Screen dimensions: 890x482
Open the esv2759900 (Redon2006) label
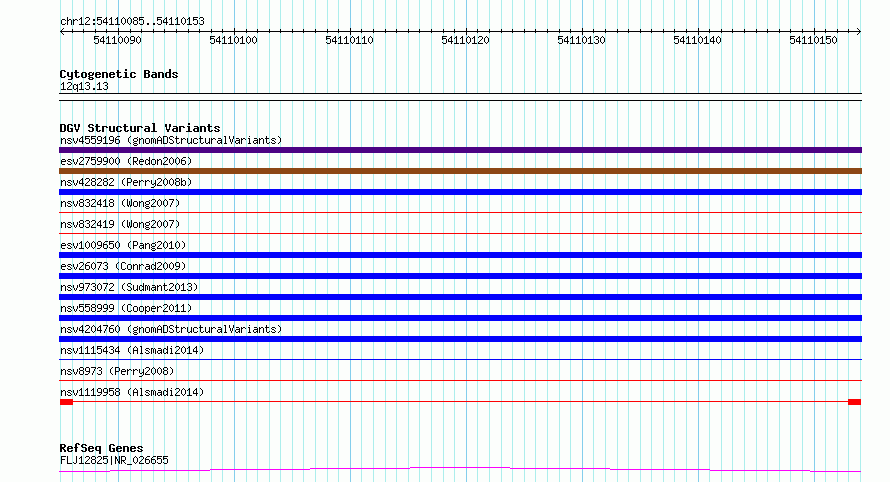126,161
